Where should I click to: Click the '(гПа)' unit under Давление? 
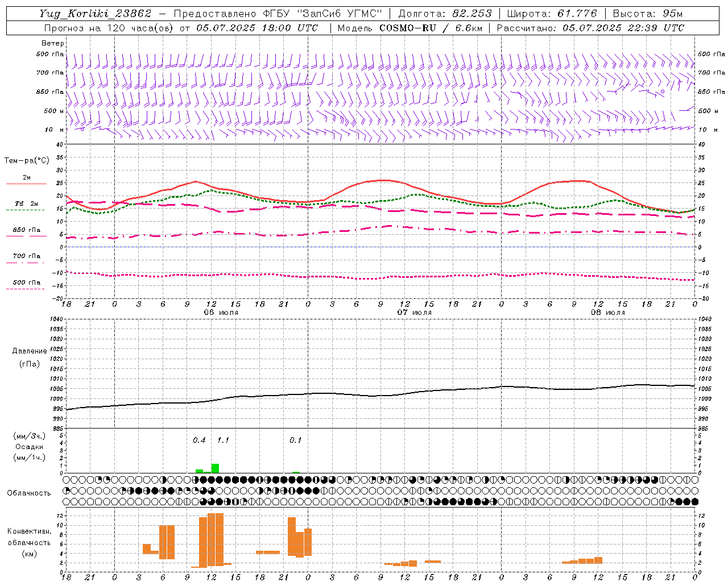tap(29, 364)
